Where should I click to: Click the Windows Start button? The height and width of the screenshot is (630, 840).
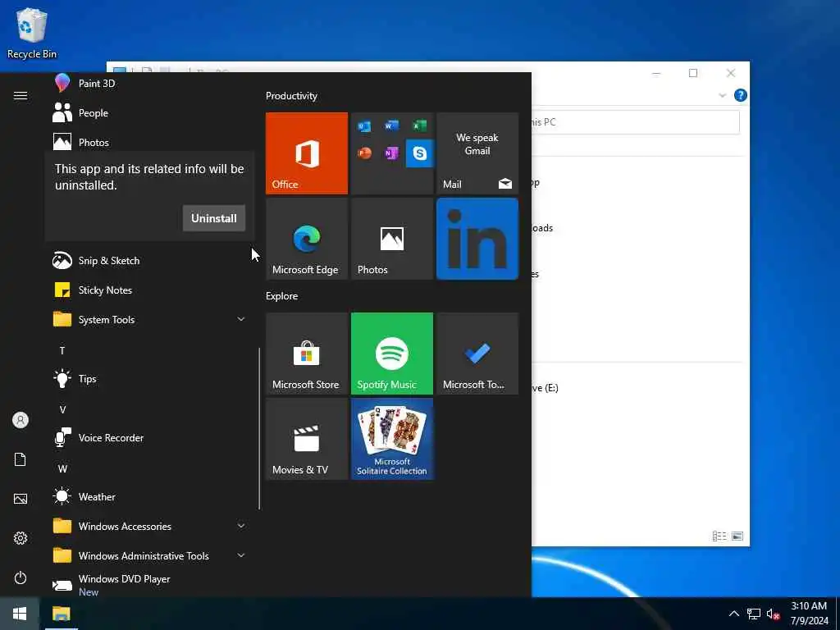(20, 614)
